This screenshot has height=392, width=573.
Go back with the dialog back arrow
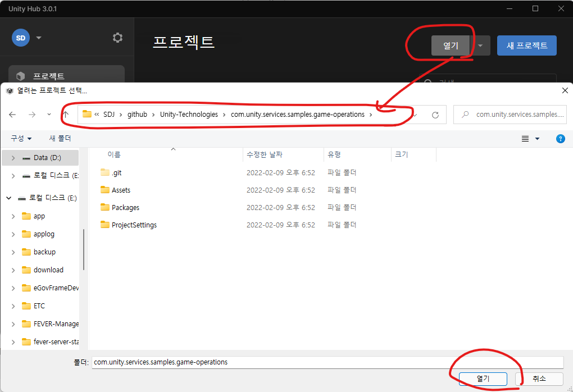point(12,115)
